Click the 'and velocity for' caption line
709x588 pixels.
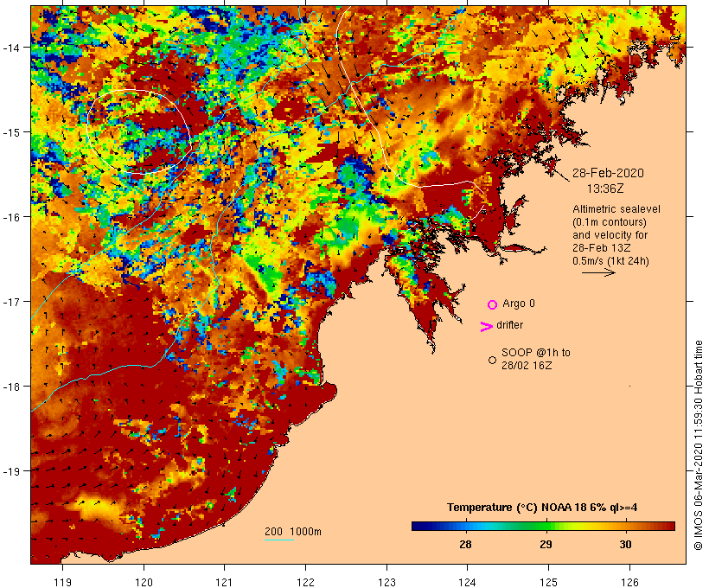(x=610, y=234)
